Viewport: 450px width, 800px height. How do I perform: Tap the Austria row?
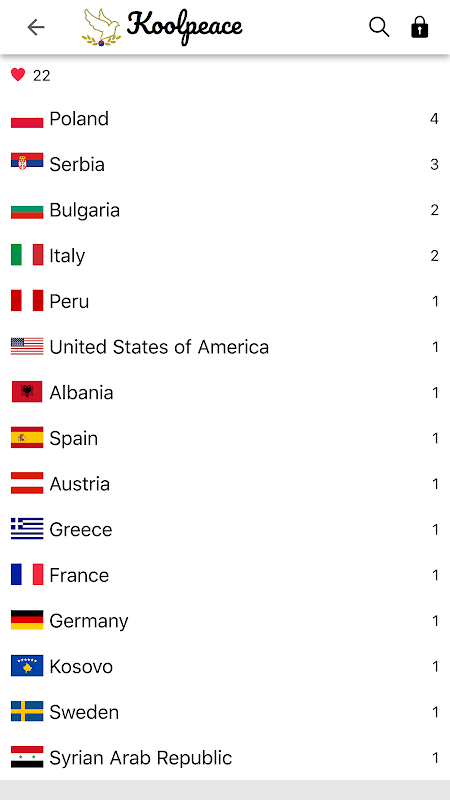click(225, 484)
